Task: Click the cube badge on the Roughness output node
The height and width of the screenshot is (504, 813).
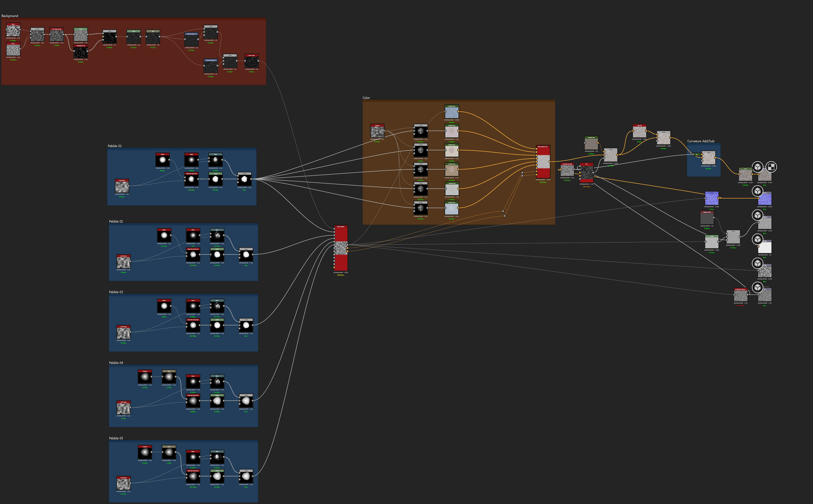Action: (x=757, y=215)
